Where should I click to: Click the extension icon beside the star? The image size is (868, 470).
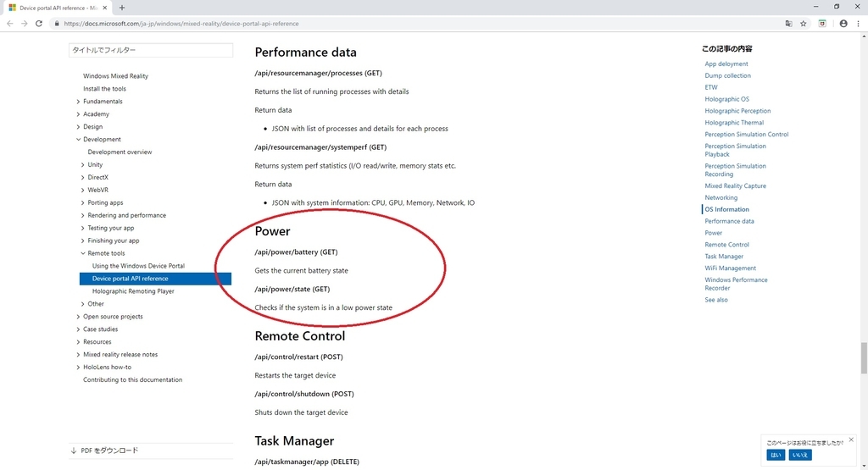pos(822,24)
